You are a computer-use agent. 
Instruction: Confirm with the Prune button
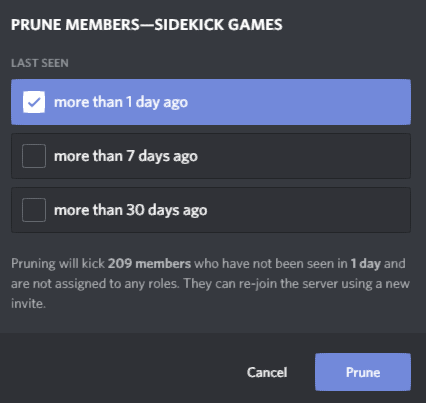(363, 372)
